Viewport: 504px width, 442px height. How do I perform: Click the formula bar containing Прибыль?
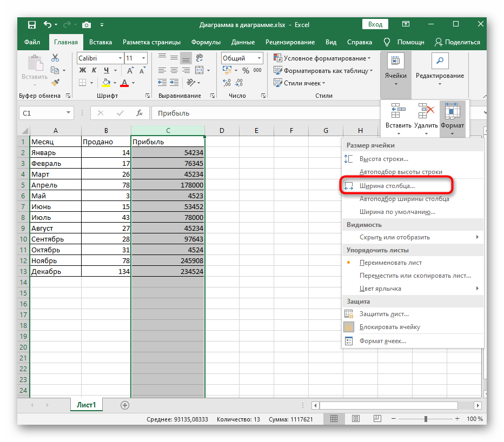point(266,113)
